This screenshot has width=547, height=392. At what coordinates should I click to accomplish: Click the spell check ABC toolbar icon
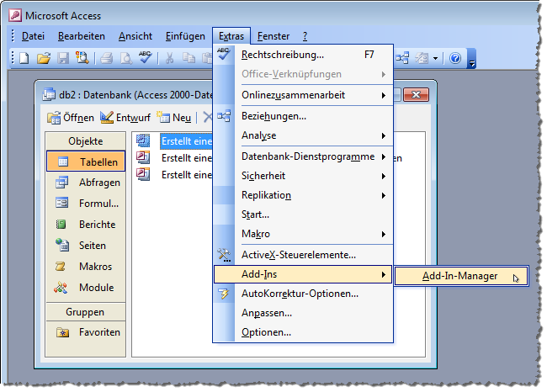pos(145,57)
